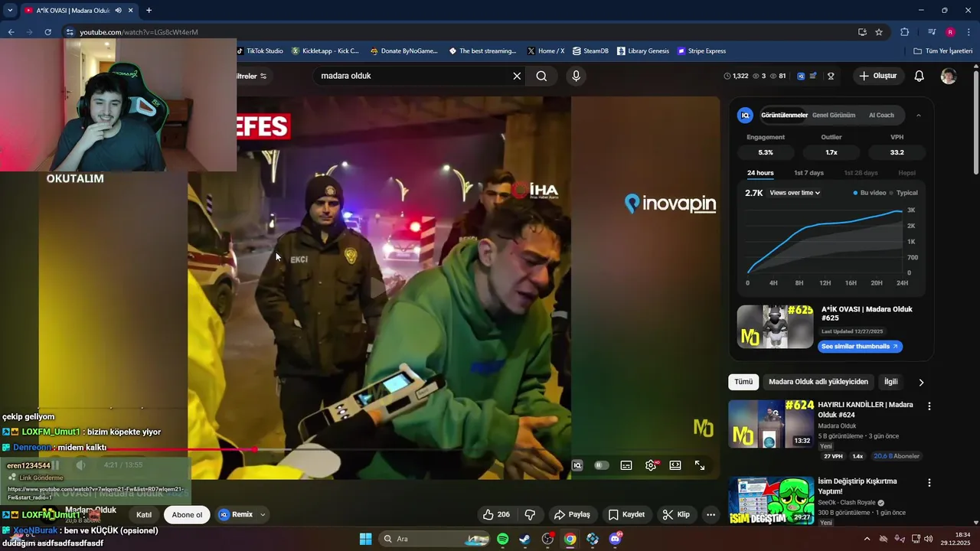
Task: Click the blue vidIQ icon in header
Action: pos(801,76)
